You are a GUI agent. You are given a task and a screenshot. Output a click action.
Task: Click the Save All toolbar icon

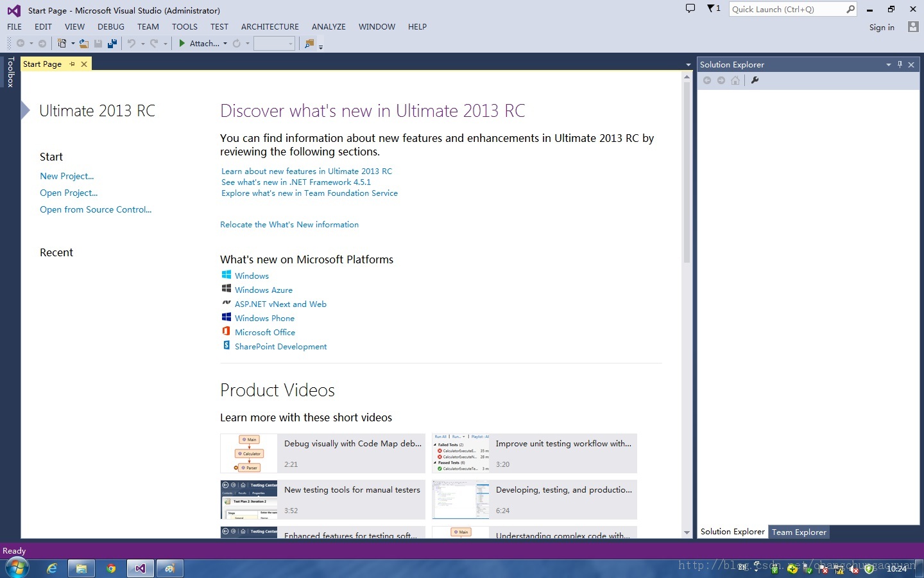(112, 44)
